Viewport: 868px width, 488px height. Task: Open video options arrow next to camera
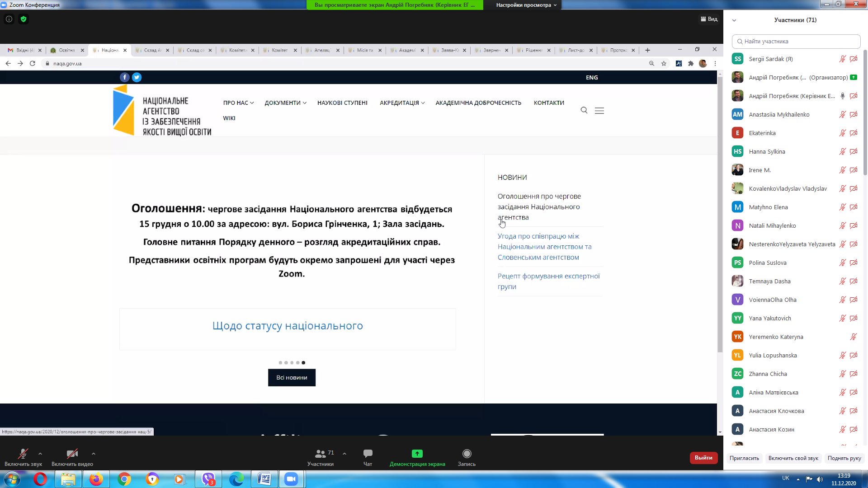[x=93, y=454]
